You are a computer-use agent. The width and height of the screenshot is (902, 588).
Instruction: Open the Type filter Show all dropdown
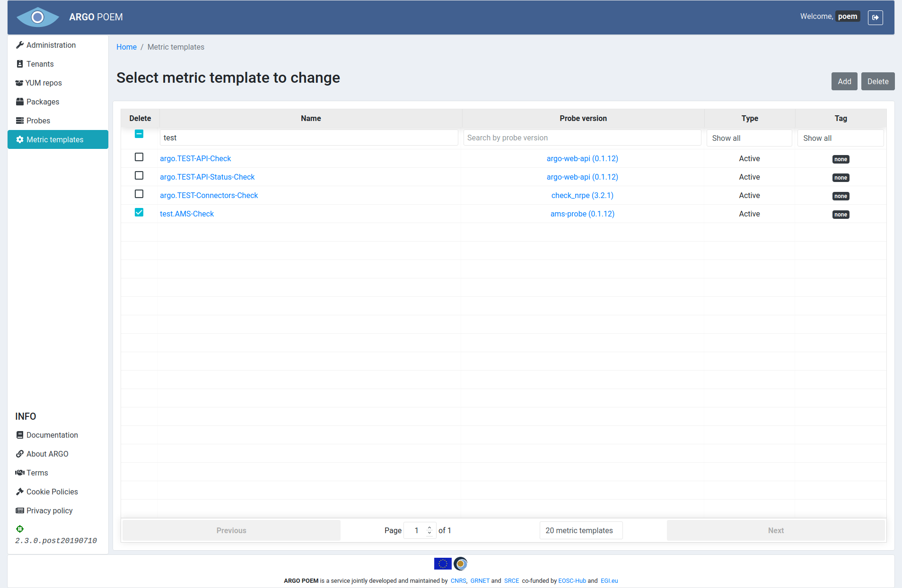click(x=749, y=138)
